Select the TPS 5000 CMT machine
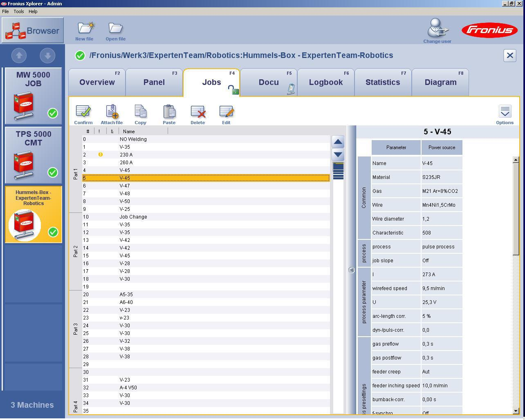 (x=33, y=155)
